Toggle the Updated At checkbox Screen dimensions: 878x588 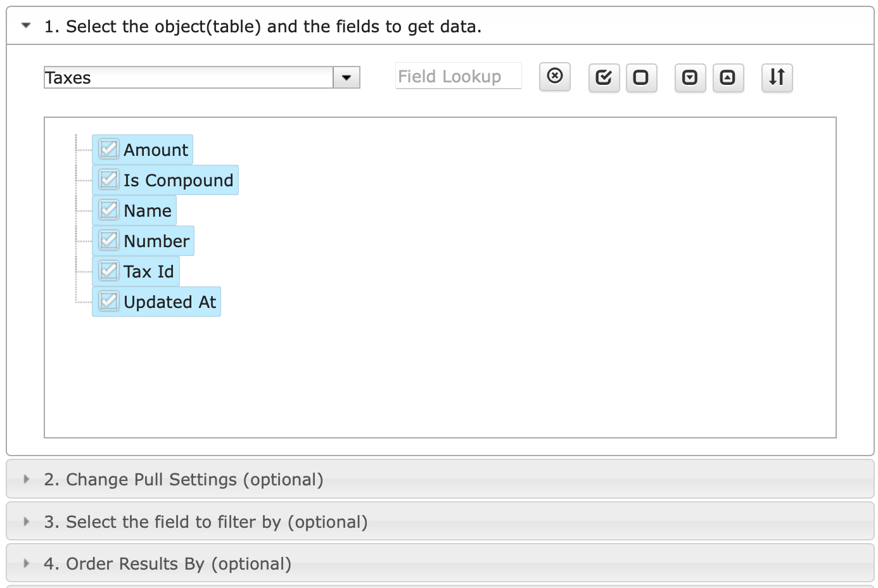click(x=109, y=302)
